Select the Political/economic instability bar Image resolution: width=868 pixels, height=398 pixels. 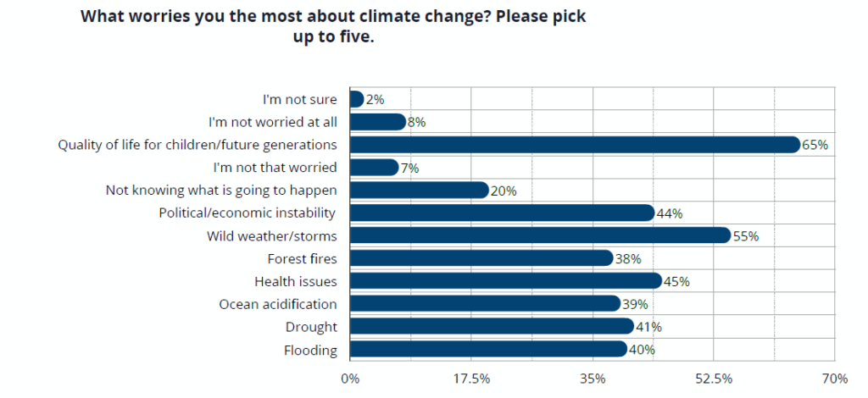[501, 213]
